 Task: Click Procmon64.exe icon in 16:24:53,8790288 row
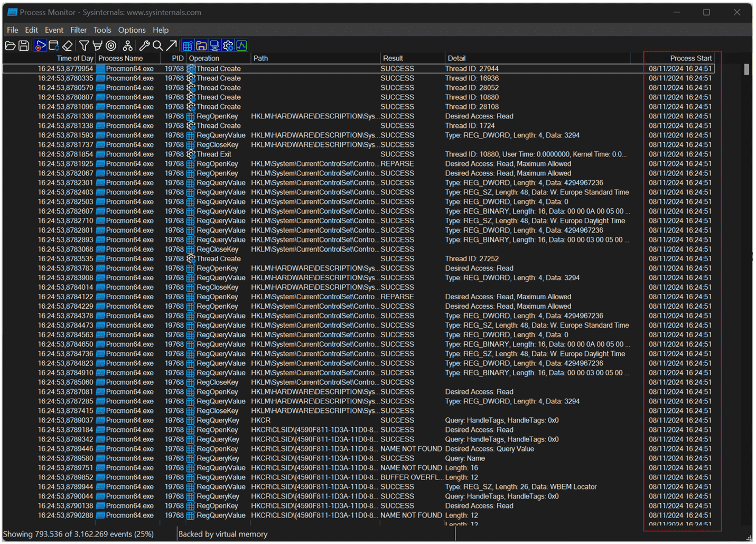click(100, 515)
